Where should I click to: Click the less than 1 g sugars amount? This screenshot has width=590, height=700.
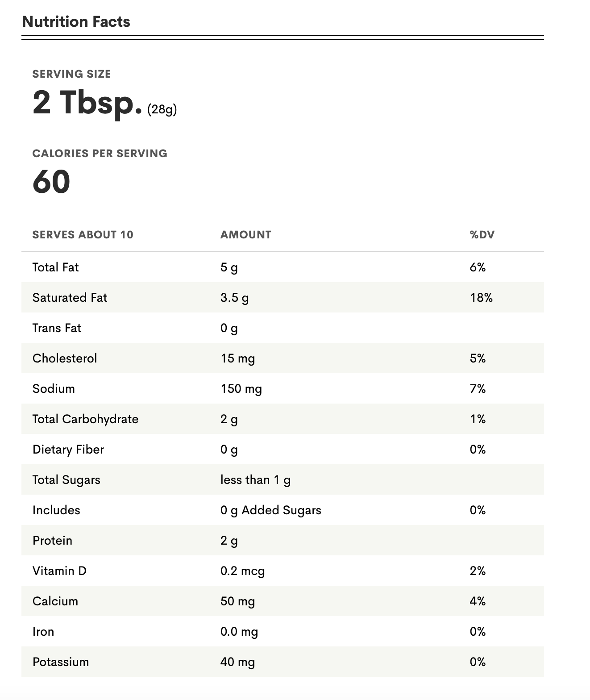(255, 480)
